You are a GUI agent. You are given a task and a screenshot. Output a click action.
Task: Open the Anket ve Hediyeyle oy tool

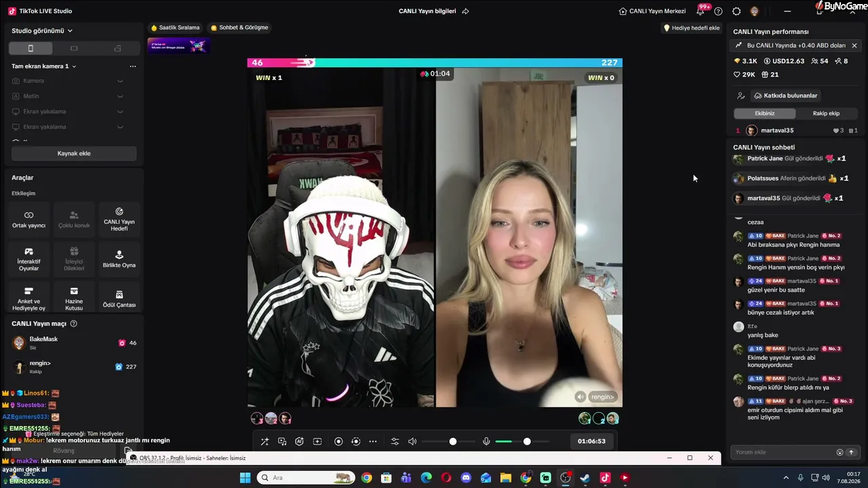tap(28, 299)
